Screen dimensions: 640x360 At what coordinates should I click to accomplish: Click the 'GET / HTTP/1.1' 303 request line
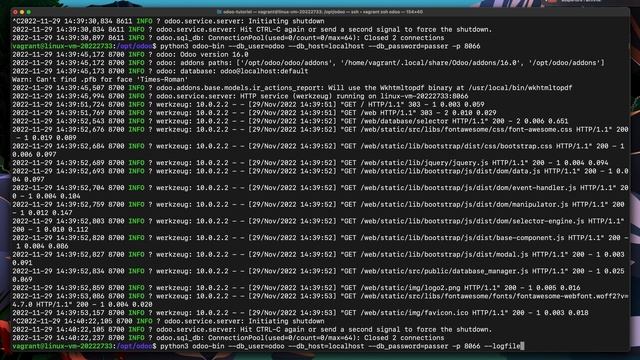(x=248, y=104)
